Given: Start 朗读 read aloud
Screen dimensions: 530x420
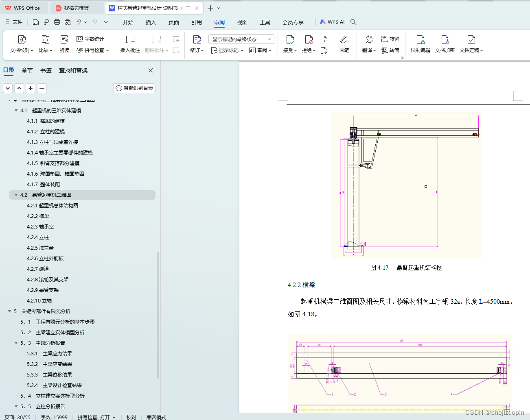Looking at the screenshot, I should tap(64, 44).
